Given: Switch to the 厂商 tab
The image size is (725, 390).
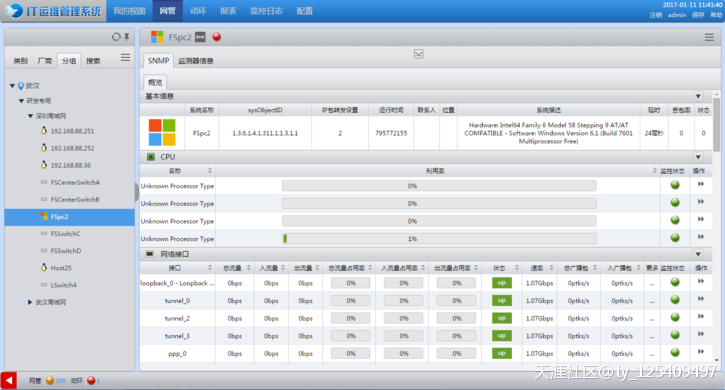Looking at the screenshot, I should (x=45, y=61).
